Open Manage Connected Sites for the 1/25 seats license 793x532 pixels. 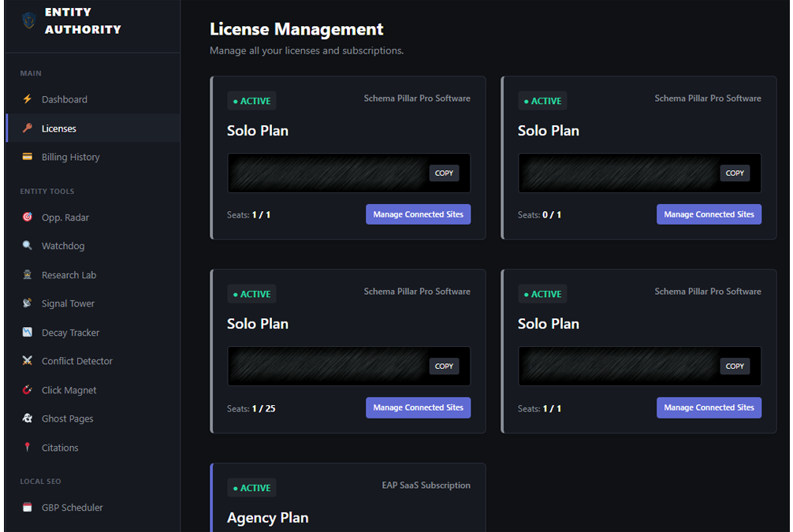418,407
